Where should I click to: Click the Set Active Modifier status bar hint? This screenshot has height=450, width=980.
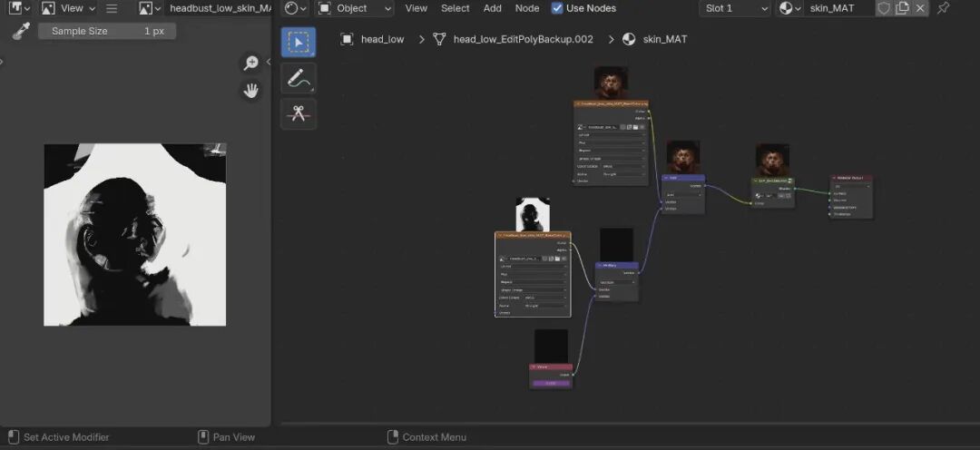tap(58, 437)
